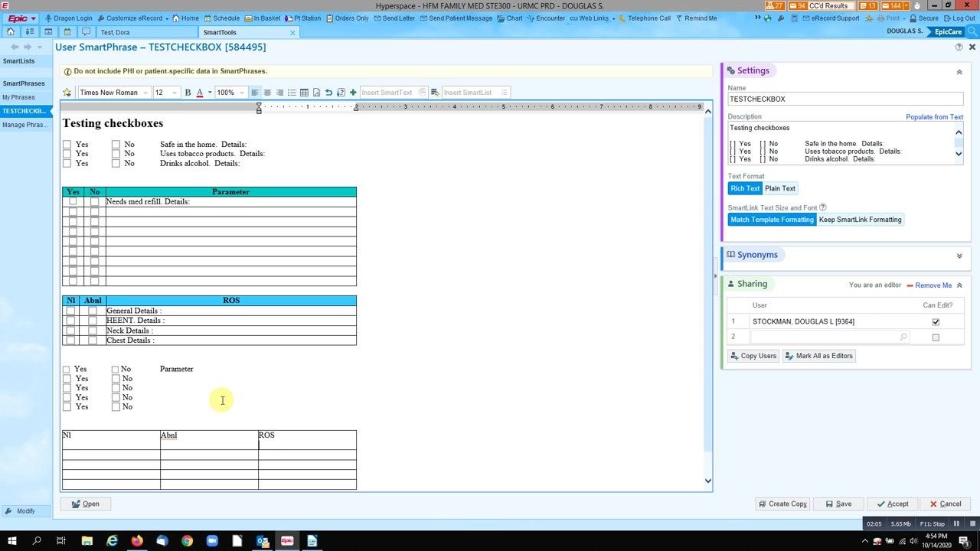
Task: Open the zoom percentage dropdown
Action: pyautogui.click(x=242, y=93)
